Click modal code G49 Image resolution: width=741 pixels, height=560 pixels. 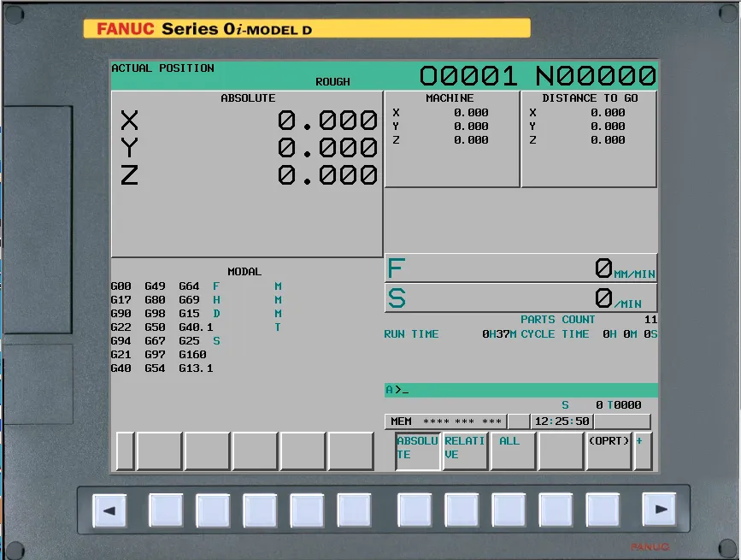155,286
